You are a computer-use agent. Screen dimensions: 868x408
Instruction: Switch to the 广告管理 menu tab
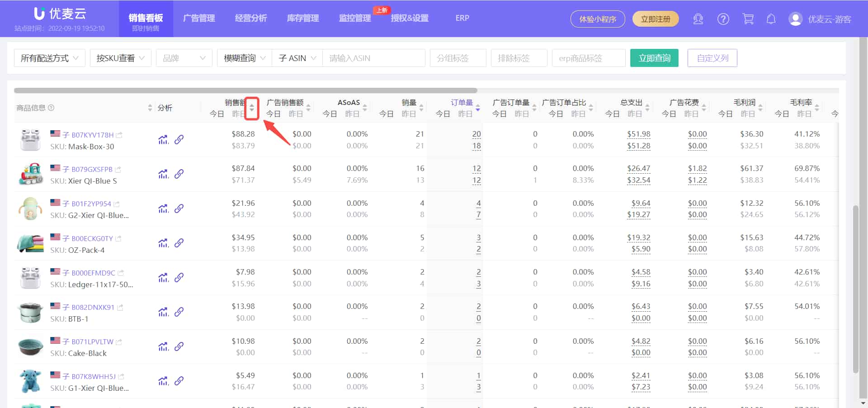pyautogui.click(x=199, y=18)
